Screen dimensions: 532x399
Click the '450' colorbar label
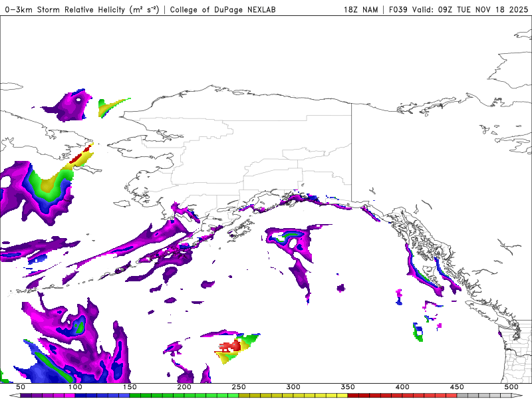pos(457,387)
